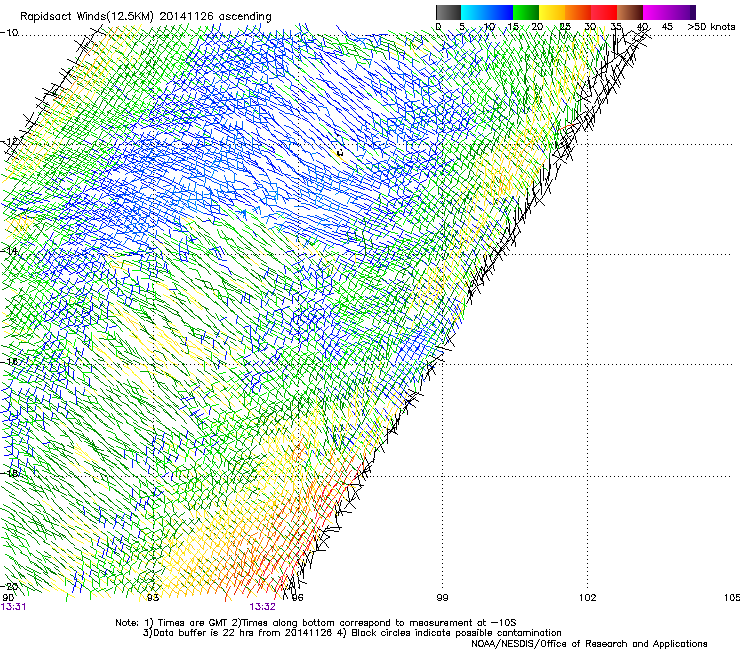This screenshot has height=650, width=740.
Task: Click the '0' legend scale label
Action: (x=438, y=27)
